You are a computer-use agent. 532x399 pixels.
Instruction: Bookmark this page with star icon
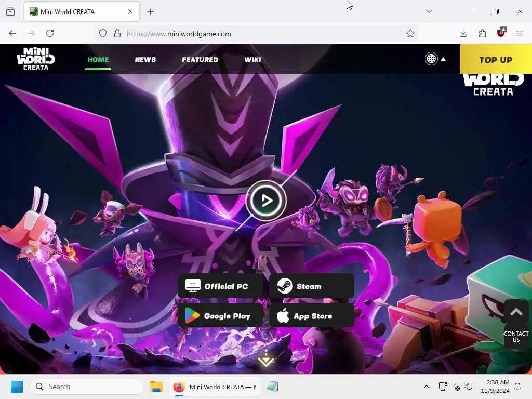pos(410,33)
